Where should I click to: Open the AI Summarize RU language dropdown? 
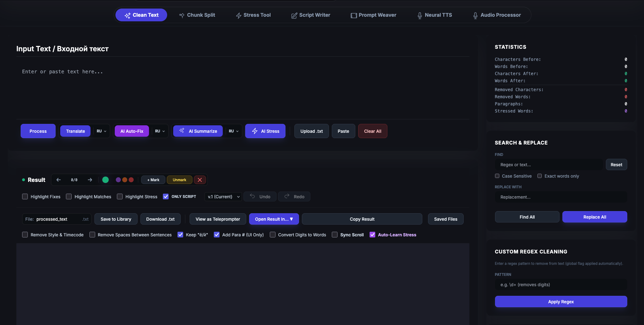coord(233,131)
